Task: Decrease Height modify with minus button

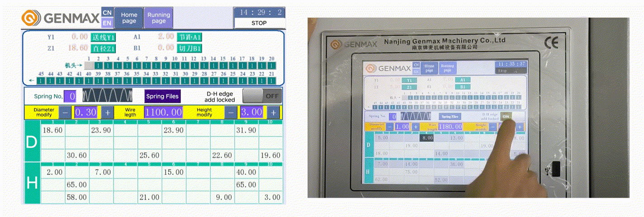Action: click(231, 113)
